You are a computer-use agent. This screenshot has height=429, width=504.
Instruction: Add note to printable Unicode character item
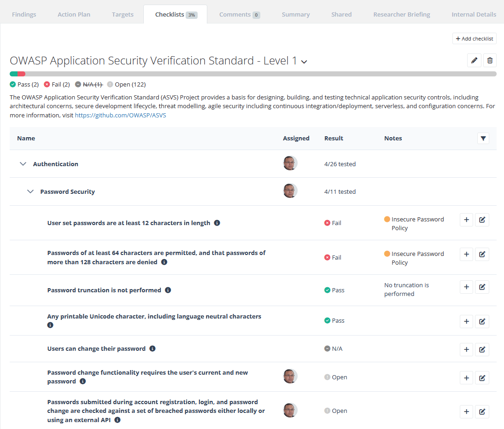[x=466, y=321]
